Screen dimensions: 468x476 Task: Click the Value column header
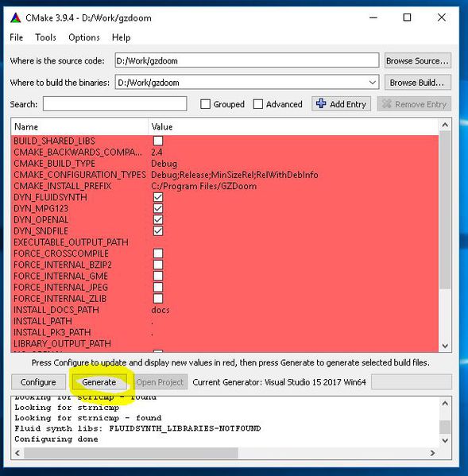click(x=293, y=126)
